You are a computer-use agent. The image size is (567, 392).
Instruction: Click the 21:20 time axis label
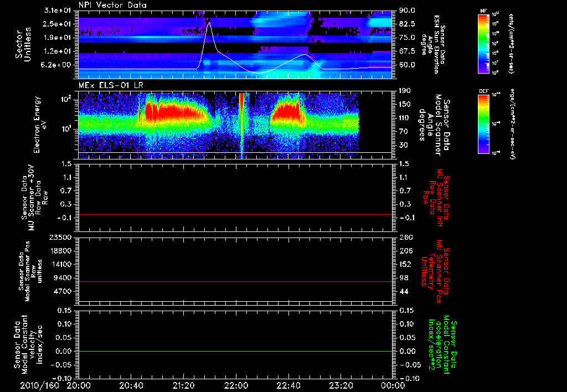(x=184, y=385)
